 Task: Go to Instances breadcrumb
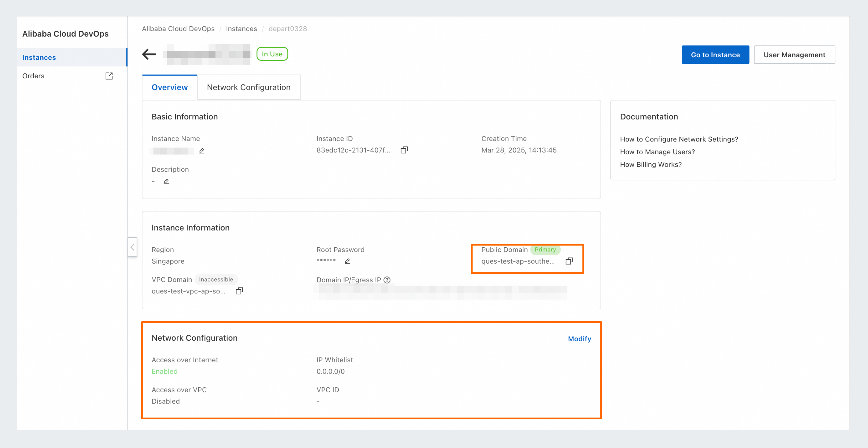(241, 29)
